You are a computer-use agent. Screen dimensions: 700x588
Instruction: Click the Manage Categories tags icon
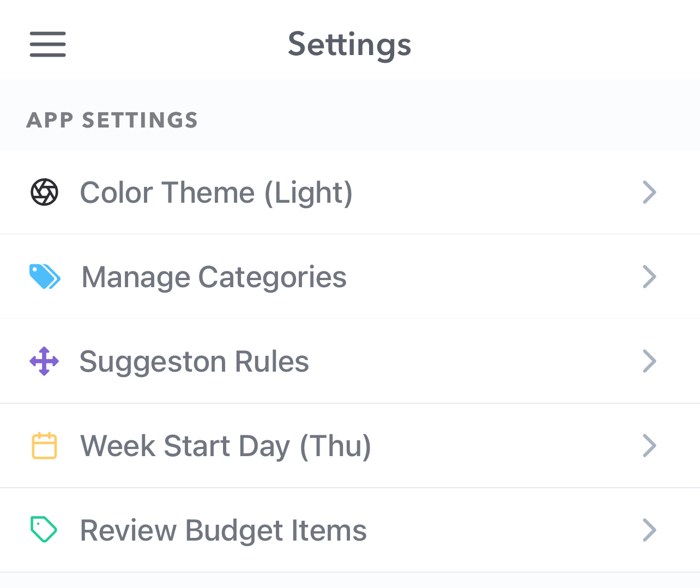pyautogui.click(x=45, y=276)
